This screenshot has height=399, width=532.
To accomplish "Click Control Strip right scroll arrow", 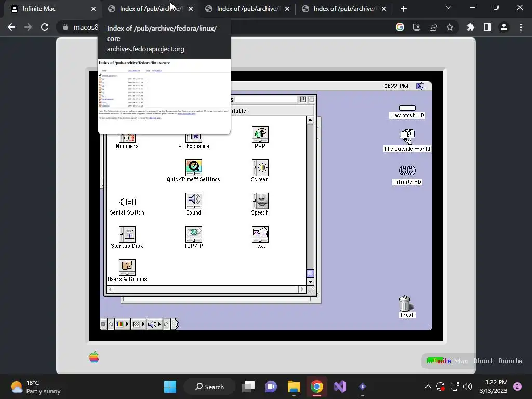I will [166, 324].
